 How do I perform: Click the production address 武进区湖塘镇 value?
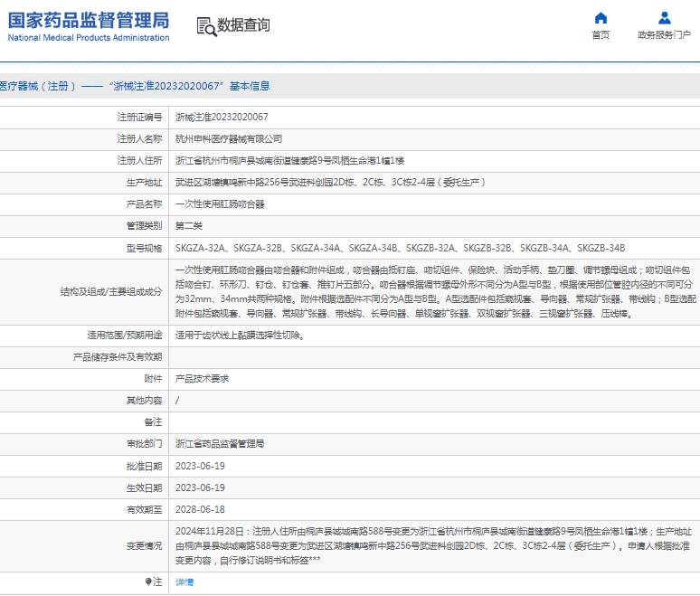330,182
